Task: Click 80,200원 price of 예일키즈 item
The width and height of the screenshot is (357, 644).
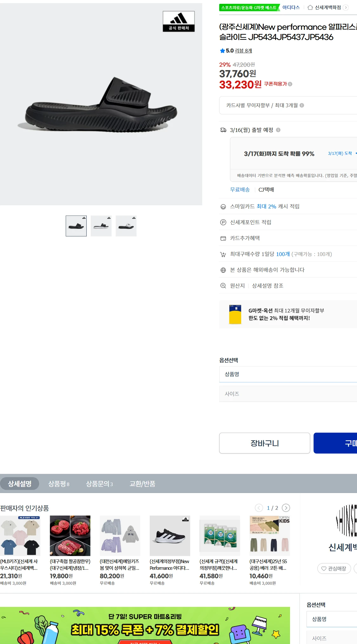Action: tap(112, 576)
